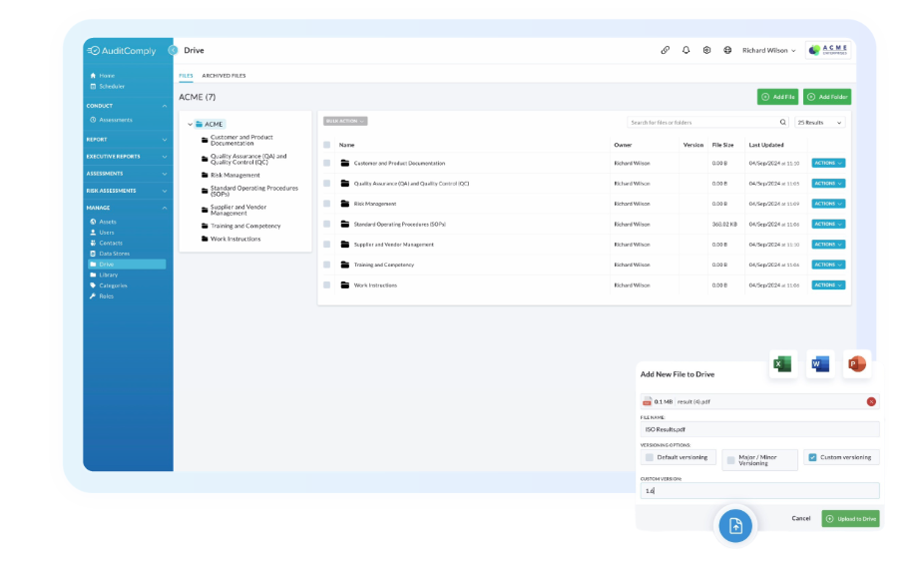Open Actions dropdown for Work Instructions
This screenshot has width=924, height=563.
[x=828, y=285]
